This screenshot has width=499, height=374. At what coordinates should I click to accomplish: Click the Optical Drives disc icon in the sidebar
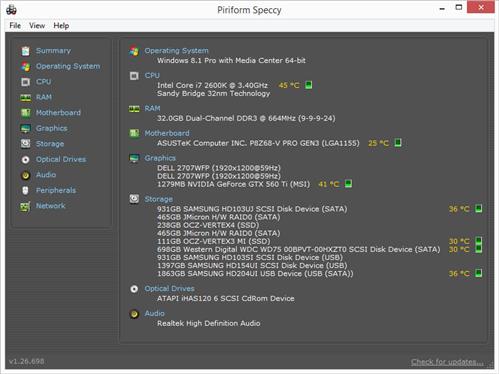pos(25,160)
